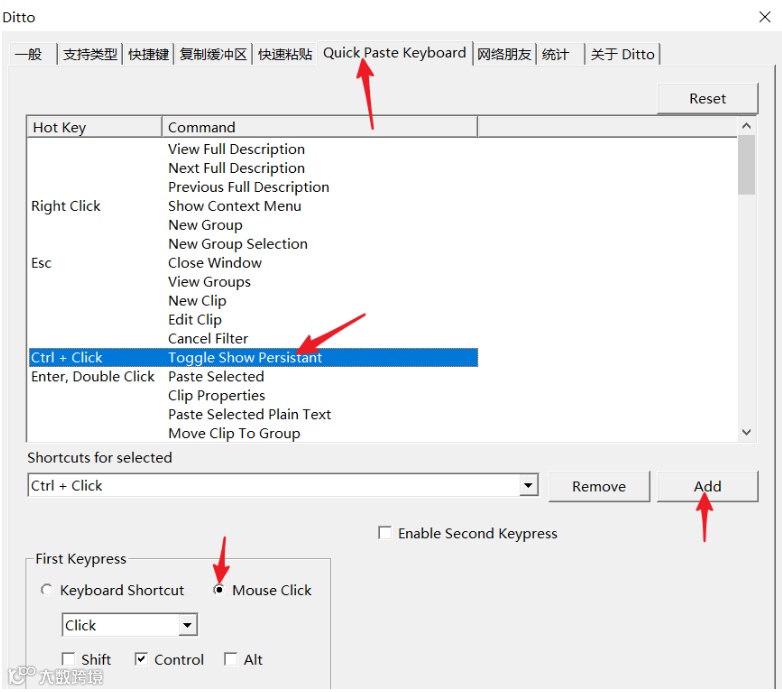Image resolution: width=782 pixels, height=692 pixels.
Task: Click the scroll down arrow of command list
Action: coord(746,432)
